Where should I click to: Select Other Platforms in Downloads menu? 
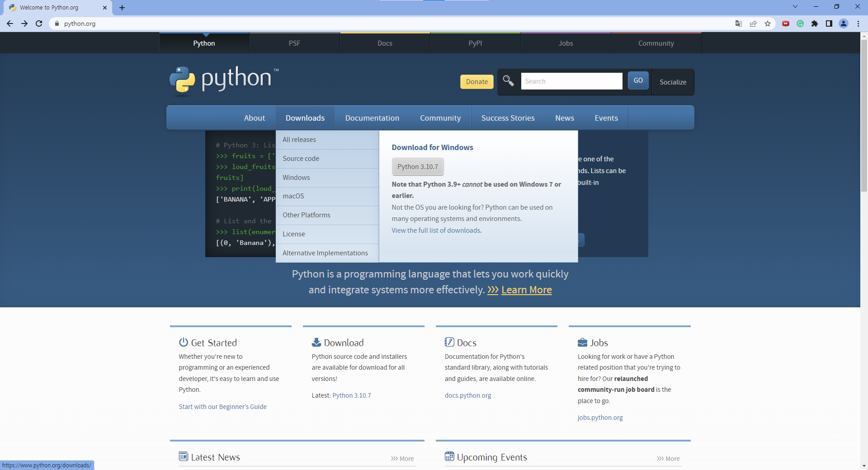(327, 215)
